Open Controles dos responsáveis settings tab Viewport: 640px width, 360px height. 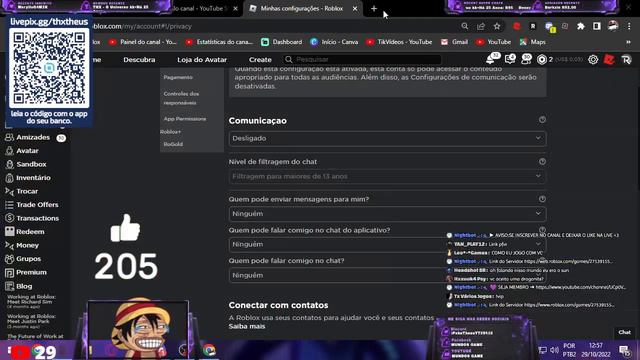[x=181, y=98]
